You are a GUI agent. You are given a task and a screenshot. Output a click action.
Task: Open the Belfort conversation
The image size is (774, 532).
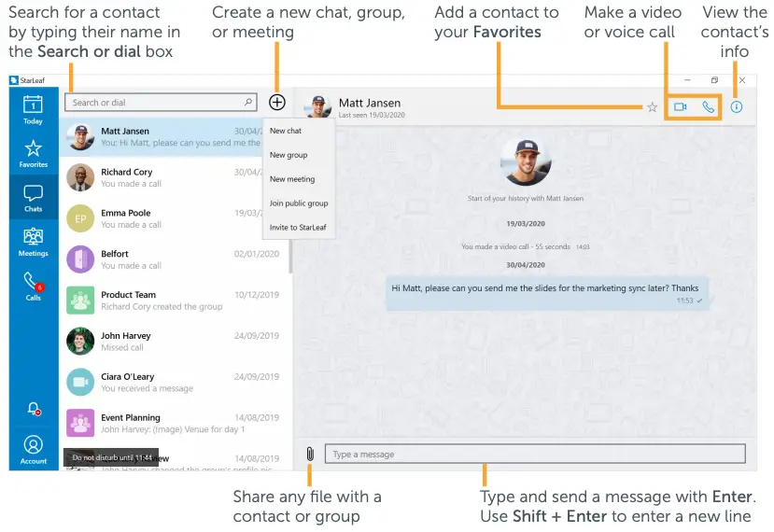point(175,259)
